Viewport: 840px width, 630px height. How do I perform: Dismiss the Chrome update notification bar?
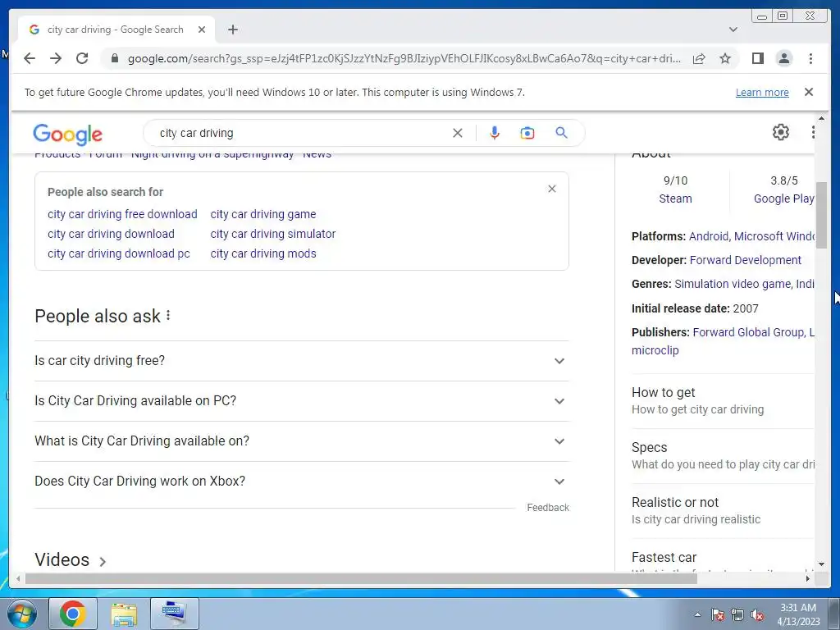click(x=809, y=92)
